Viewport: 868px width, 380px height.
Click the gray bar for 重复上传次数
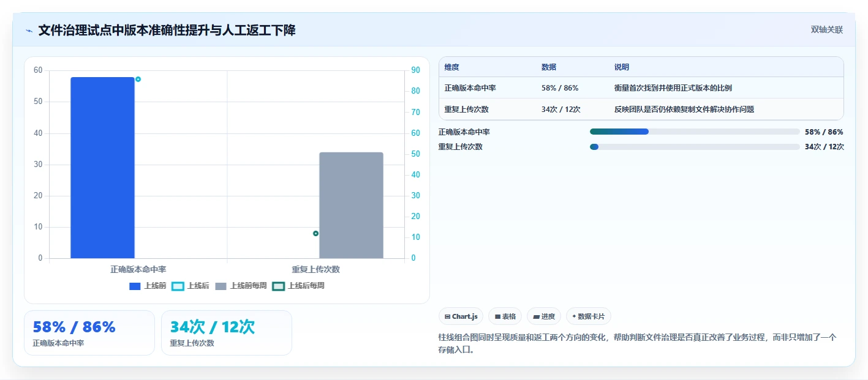(351, 205)
